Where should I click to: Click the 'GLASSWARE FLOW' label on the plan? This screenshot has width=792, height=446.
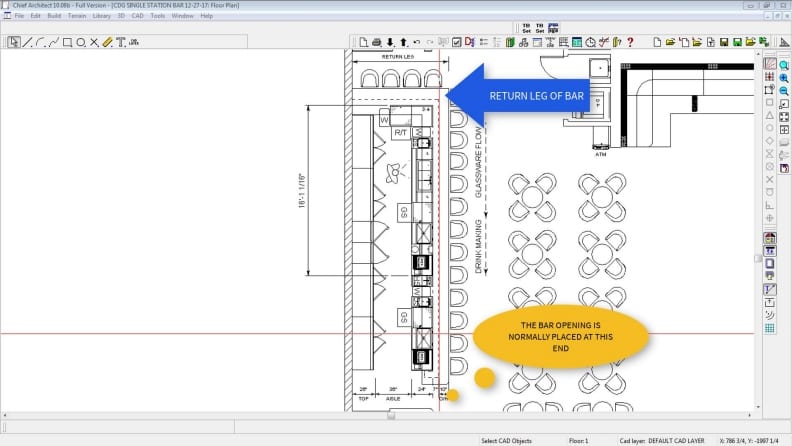coord(478,162)
